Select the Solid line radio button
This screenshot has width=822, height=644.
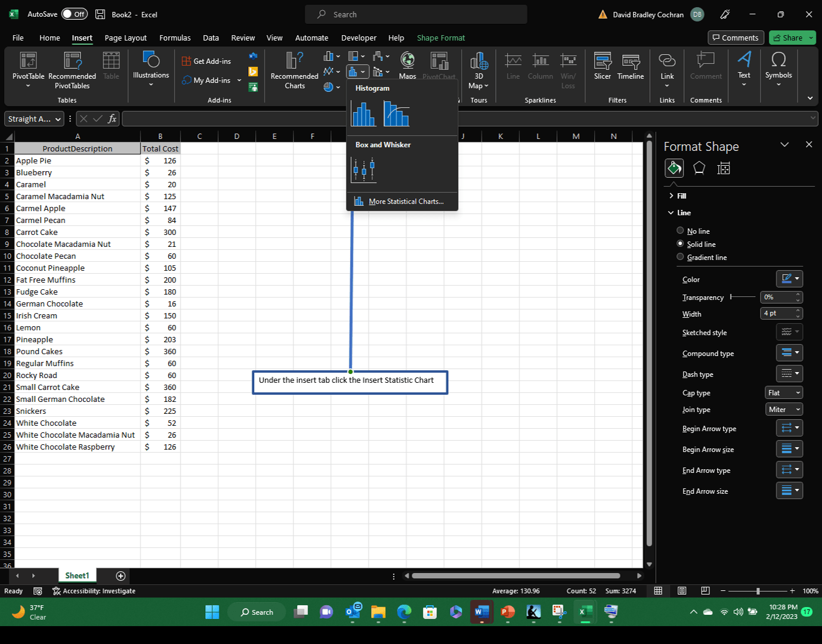(x=680, y=243)
